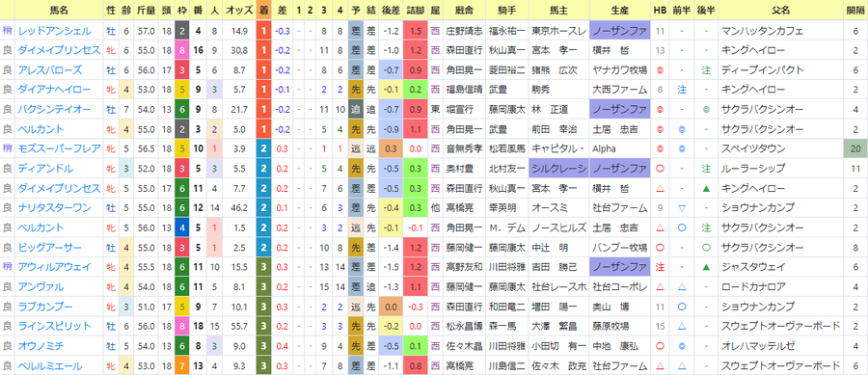Screen dimensions: 868x375
Task: Sort table by オッズ column header
Action: [x=240, y=11]
